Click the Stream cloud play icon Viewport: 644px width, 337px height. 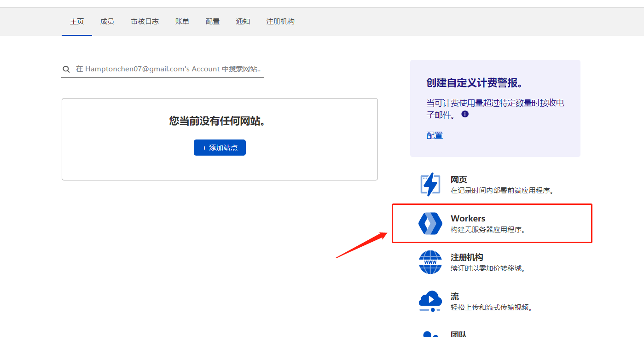430,301
